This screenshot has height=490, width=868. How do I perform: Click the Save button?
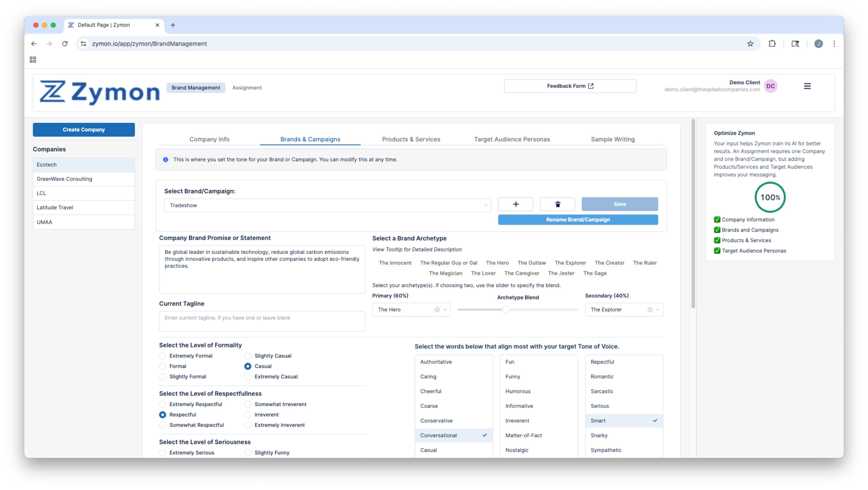pos(620,204)
